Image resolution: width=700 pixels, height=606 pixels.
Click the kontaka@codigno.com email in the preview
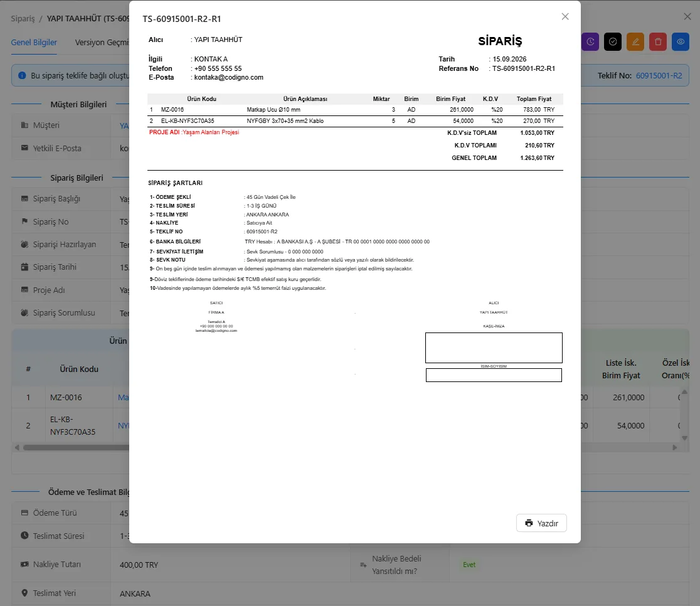point(228,77)
